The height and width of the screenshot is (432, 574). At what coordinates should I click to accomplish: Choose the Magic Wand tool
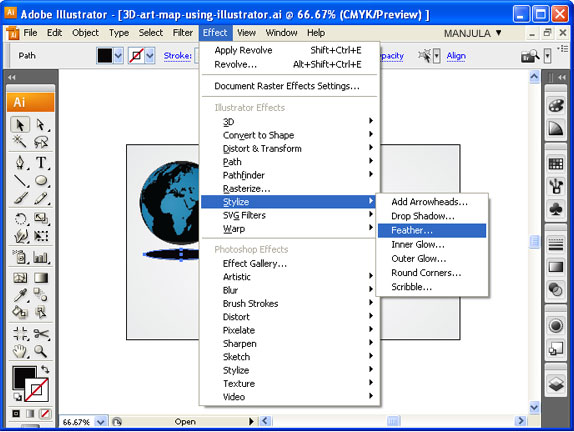(20, 141)
